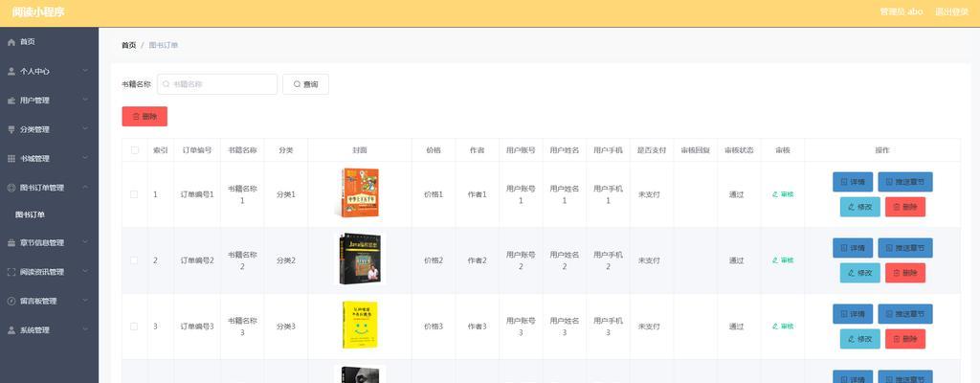Click the 审核状态 column header
The height and width of the screenshot is (383, 980).
[739, 150]
